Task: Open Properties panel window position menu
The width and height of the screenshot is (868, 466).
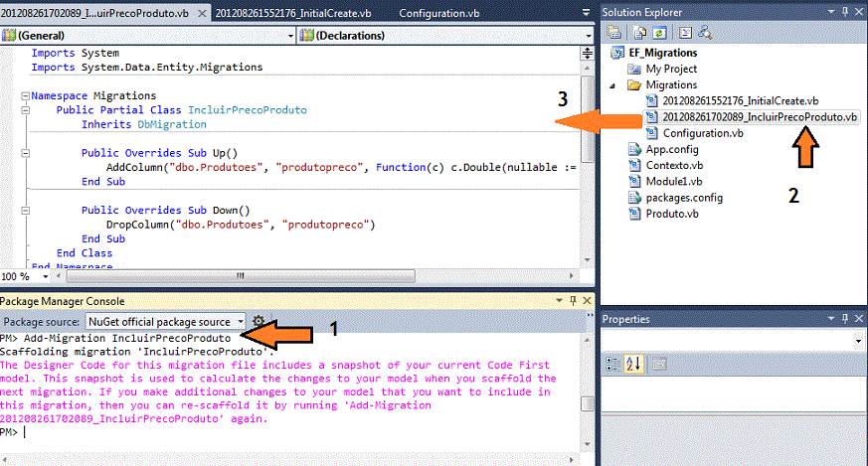Action: pos(831,318)
